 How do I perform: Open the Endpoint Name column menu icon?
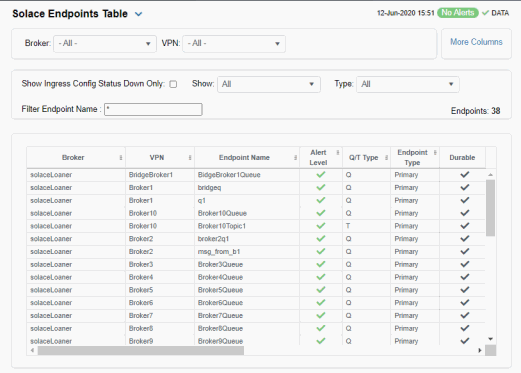pos(295,158)
